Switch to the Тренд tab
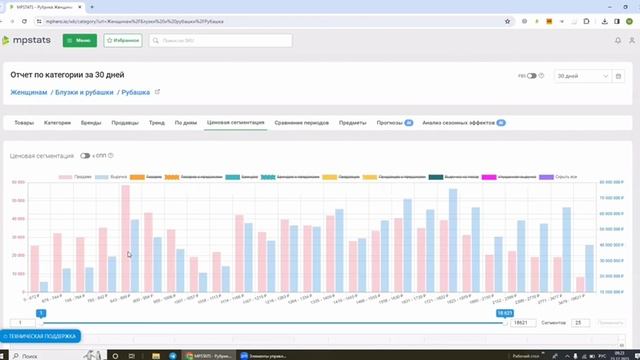 tap(157, 123)
